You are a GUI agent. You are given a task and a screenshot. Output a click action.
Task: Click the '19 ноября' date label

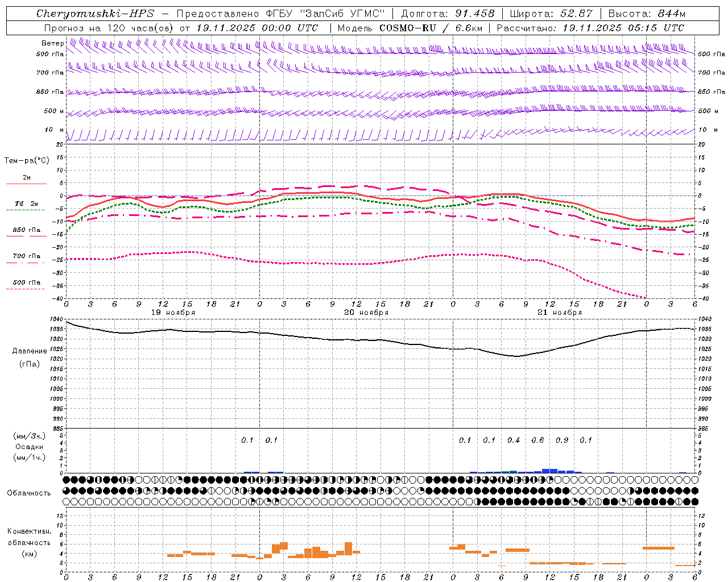click(173, 312)
